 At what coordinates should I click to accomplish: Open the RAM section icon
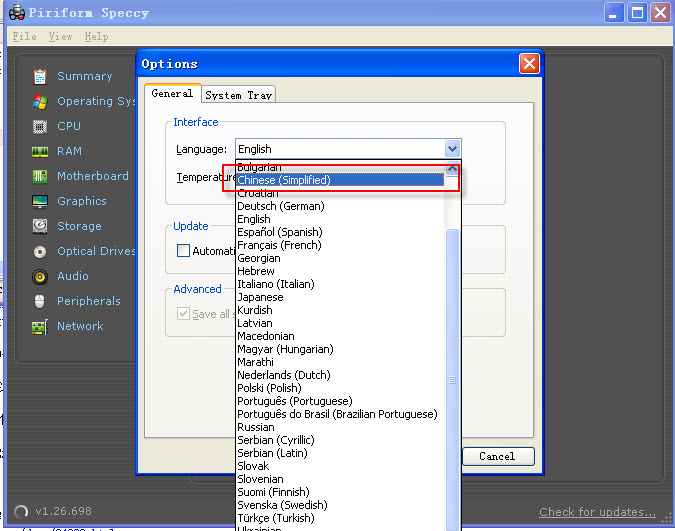pyautogui.click(x=40, y=151)
